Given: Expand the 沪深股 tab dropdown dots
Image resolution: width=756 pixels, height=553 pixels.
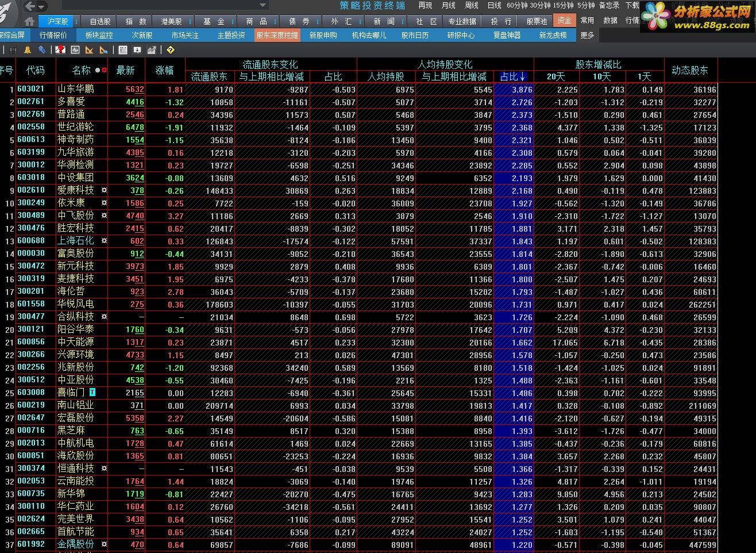Looking at the screenshot, I should tap(76, 21).
